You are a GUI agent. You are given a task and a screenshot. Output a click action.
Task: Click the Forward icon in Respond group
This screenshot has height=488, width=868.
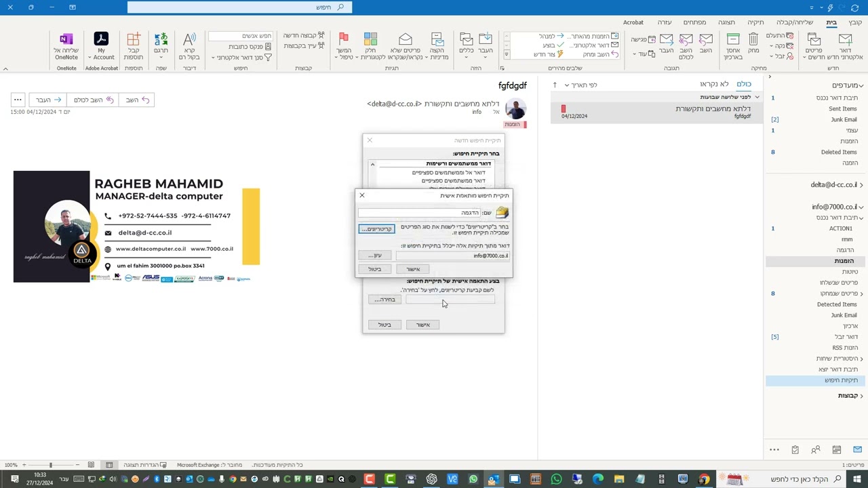[666, 39]
